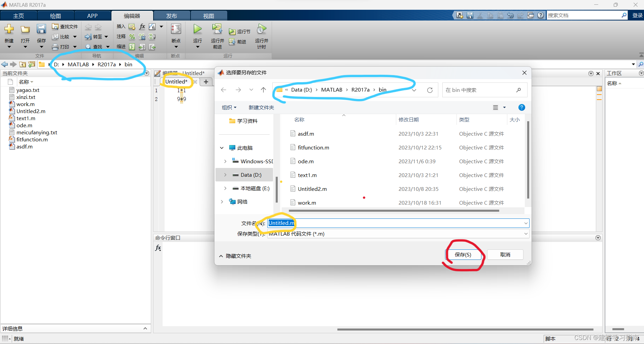Viewport: 644px width, 344px height.
Task: Click the 比较 (Compare) icon
Action: (55, 36)
